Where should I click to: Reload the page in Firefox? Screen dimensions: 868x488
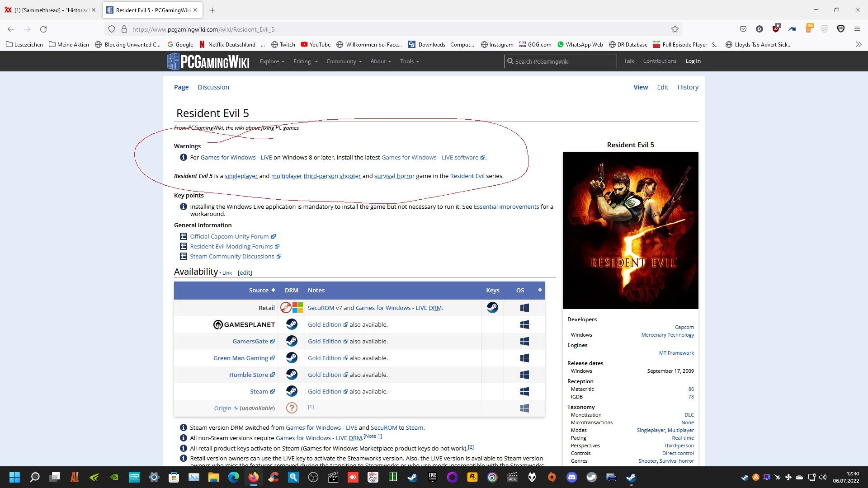(43, 29)
